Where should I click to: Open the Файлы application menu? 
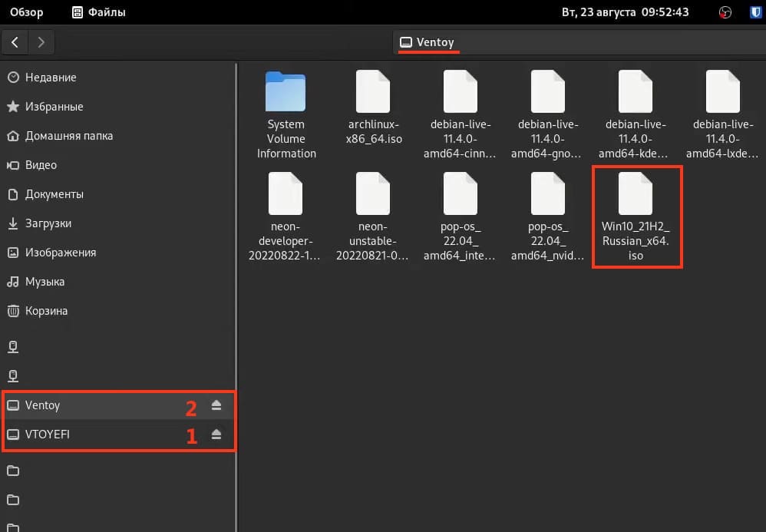click(x=99, y=12)
